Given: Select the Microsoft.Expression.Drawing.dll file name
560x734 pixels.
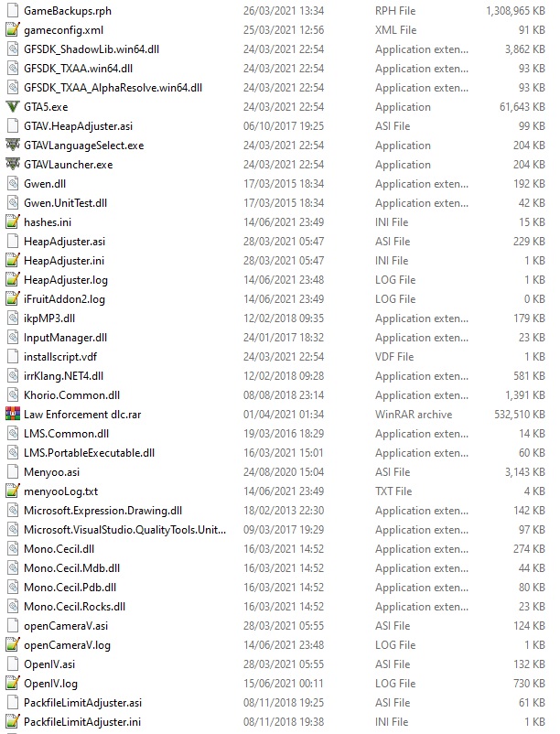Looking at the screenshot, I should 102,511.
